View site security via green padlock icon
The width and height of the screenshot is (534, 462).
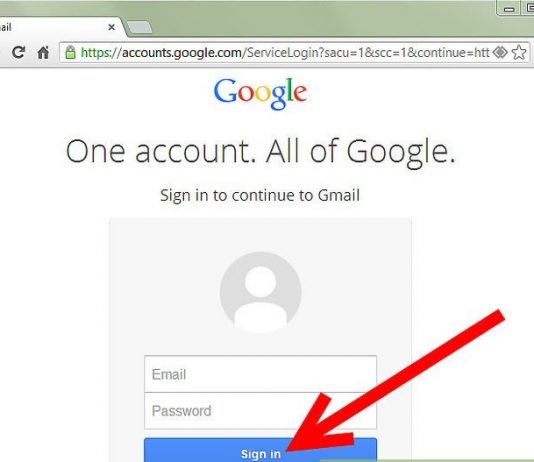click(x=70, y=52)
